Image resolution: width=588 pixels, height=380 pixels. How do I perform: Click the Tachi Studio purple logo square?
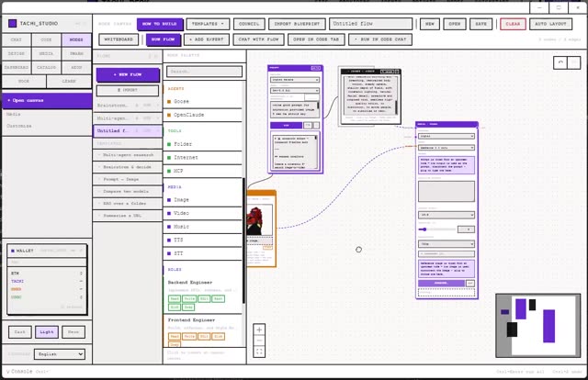[x=12, y=23]
